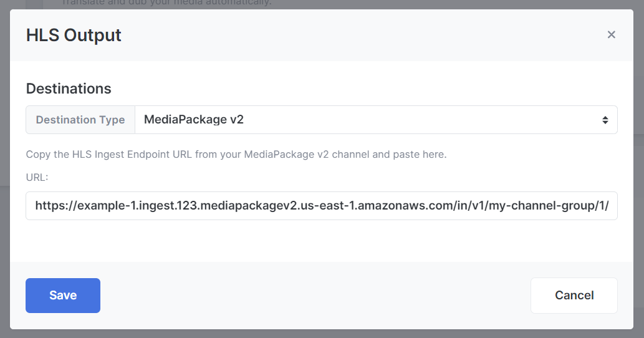The height and width of the screenshot is (338, 644).
Task: Click the Destination Type label box
Action: tap(80, 120)
